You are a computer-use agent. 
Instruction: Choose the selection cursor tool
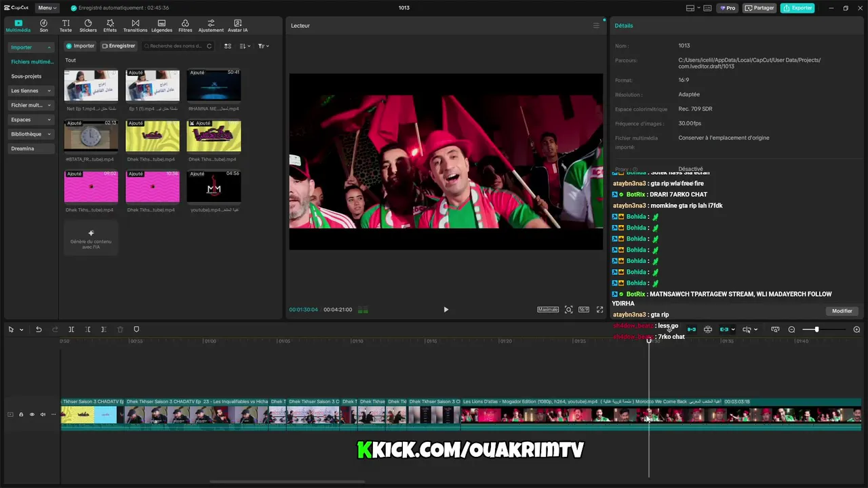tap(11, 329)
